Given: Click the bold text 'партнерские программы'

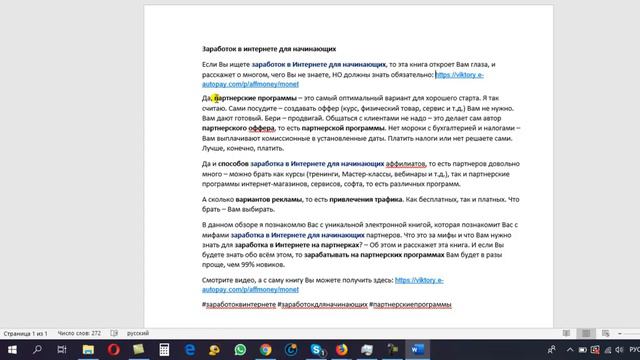Looking at the screenshot, I should point(256,98).
